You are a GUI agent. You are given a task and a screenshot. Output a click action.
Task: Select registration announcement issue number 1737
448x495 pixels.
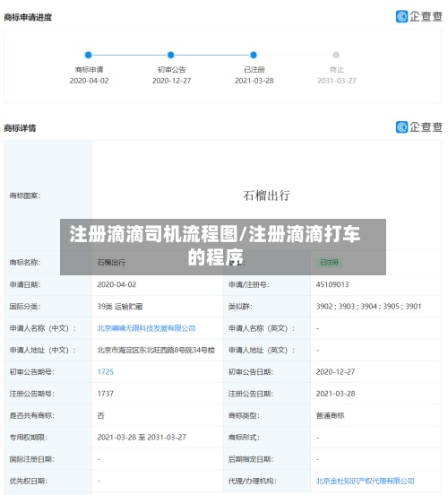point(106,394)
